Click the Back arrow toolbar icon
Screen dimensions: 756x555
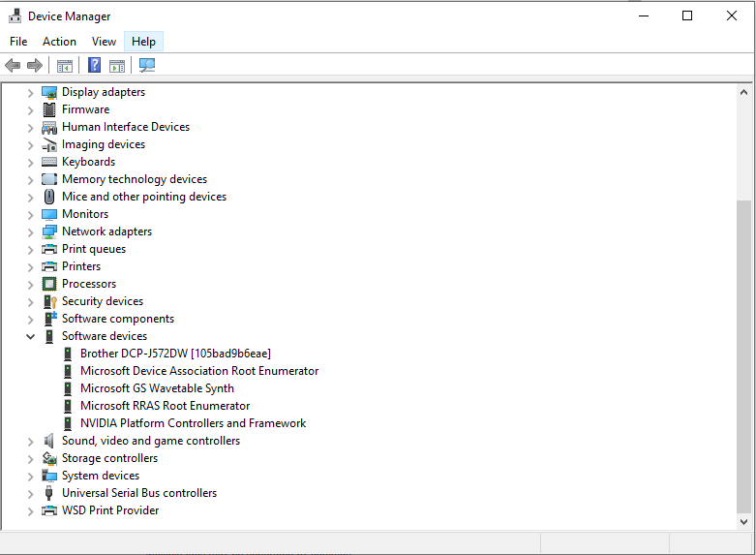(13, 65)
